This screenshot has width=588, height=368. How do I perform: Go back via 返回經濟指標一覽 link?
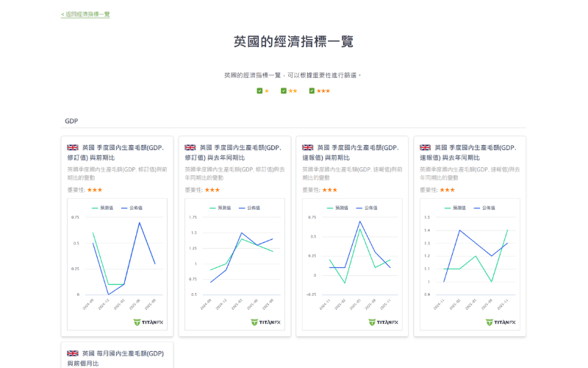point(85,14)
